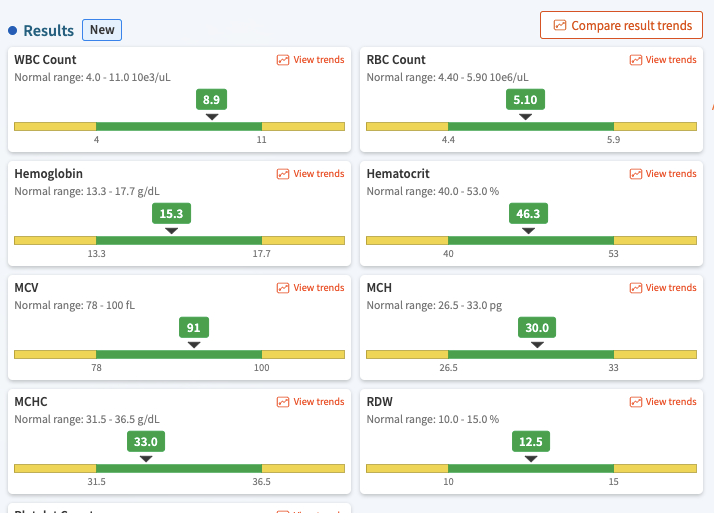Click the blue dot beside Results
This screenshot has height=513, width=714.
13,31
